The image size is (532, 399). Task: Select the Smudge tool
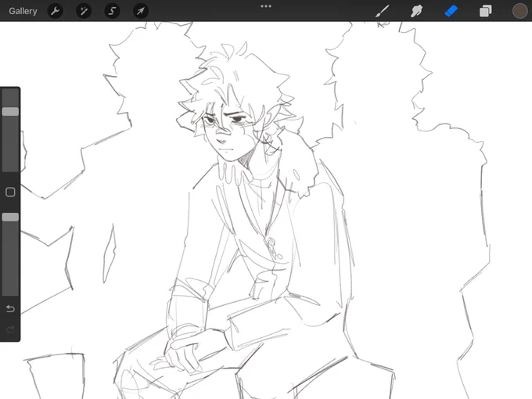coord(417,11)
